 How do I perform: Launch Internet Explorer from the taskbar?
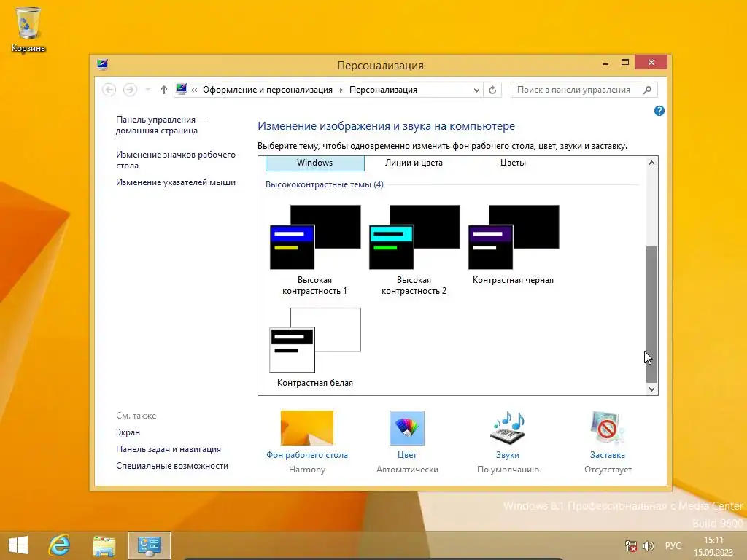click(60, 545)
